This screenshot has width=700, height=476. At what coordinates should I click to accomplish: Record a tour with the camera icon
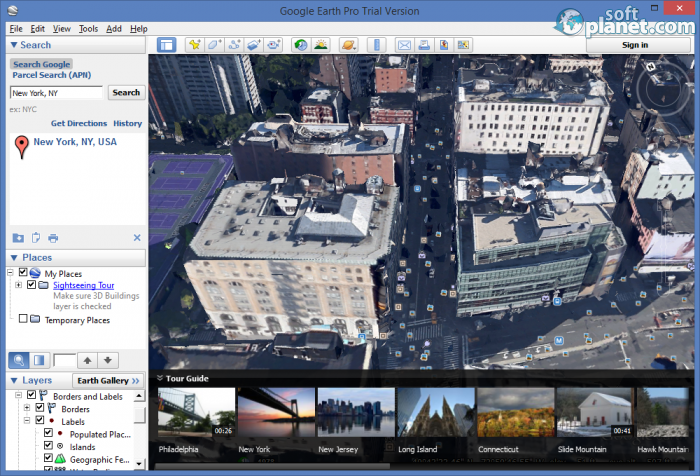click(273, 45)
